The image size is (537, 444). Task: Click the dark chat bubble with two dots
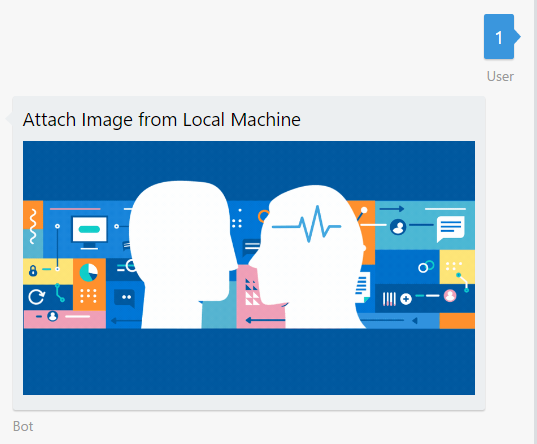(125, 298)
